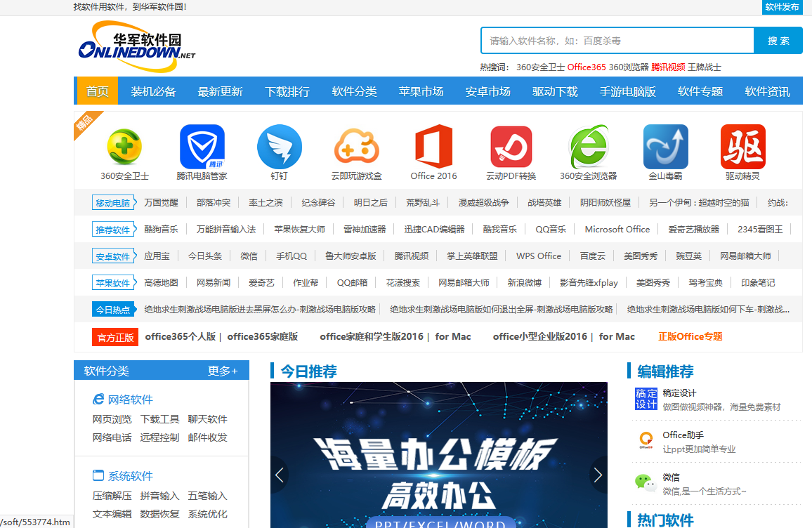Switch to the 安卓市场 tab

coord(487,91)
